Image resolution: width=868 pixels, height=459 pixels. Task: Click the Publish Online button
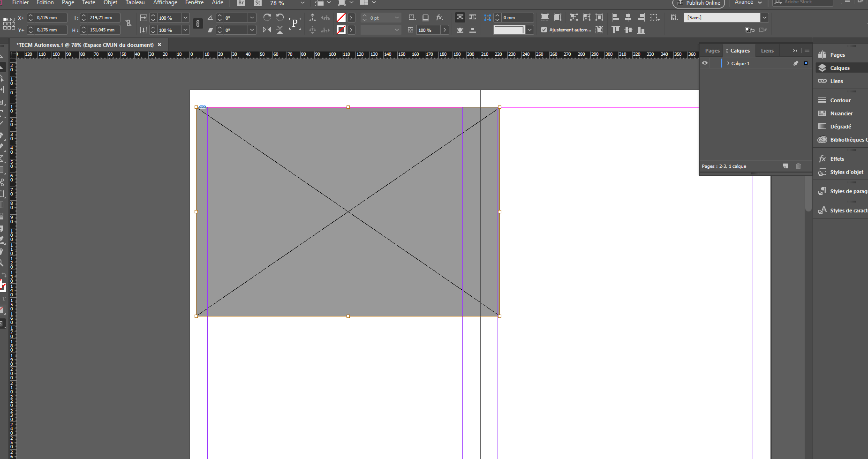click(698, 3)
